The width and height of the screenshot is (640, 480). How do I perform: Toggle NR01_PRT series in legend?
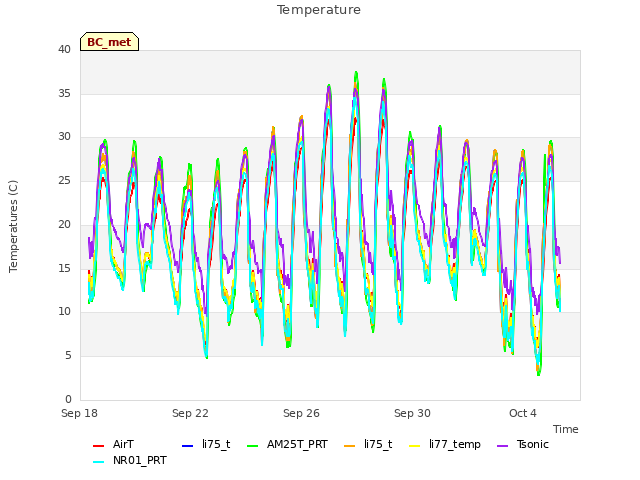(129, 460)
